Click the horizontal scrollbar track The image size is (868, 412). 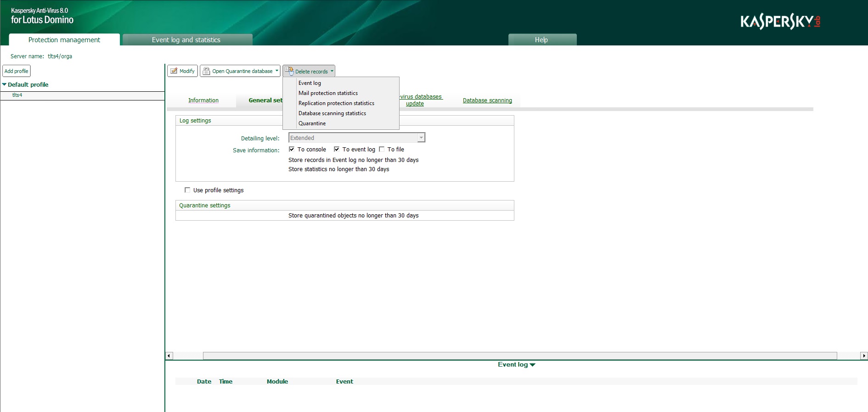click(519, 356)
